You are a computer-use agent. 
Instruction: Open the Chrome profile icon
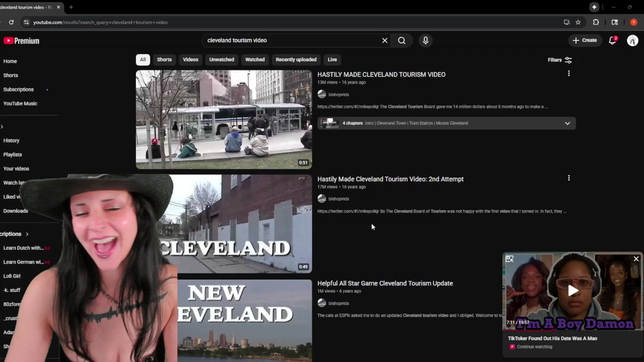633,22
